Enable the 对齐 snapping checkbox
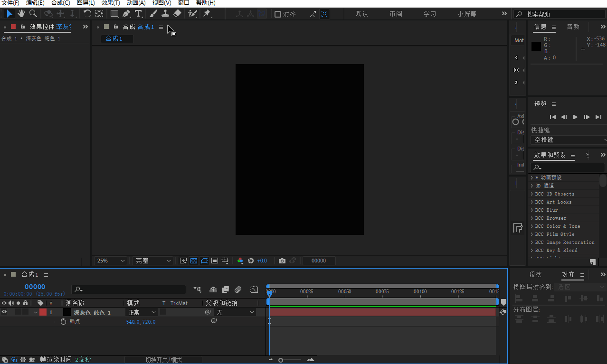Screen dimensions: 607x364 (278, 14)
